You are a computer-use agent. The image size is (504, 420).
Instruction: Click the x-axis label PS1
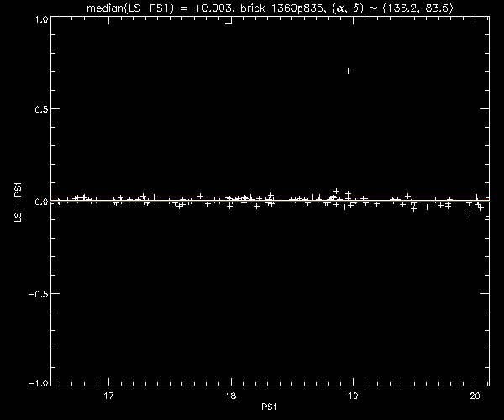click(x=269, y=407)
